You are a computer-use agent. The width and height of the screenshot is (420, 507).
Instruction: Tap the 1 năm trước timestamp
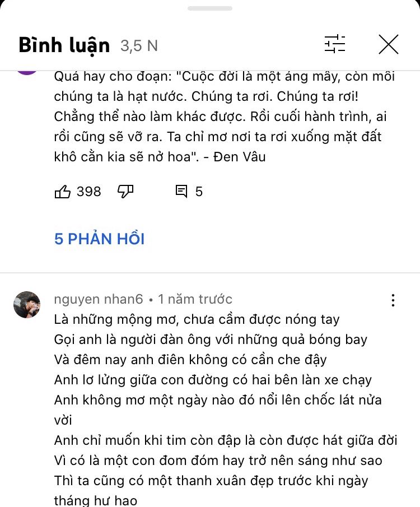coord(195,299)
